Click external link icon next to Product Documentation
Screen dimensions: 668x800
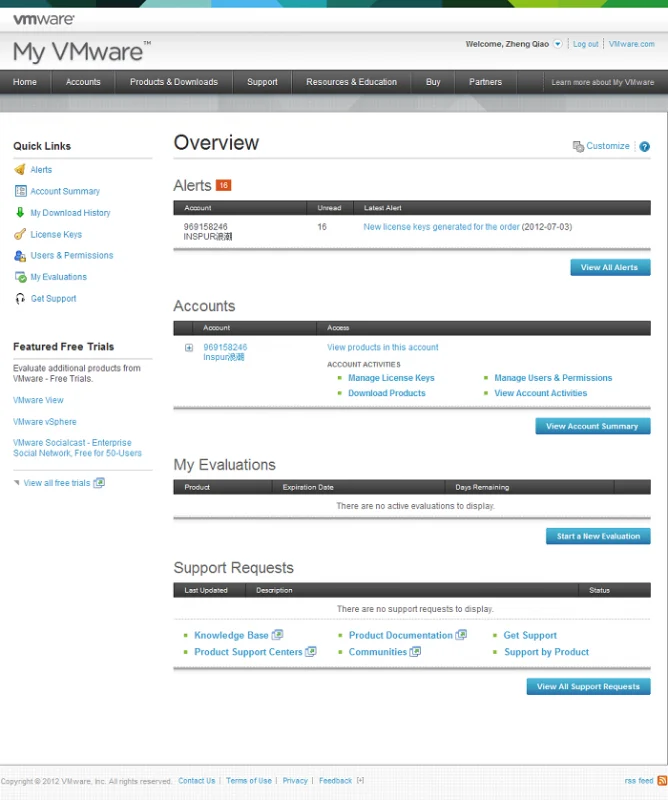461,635
